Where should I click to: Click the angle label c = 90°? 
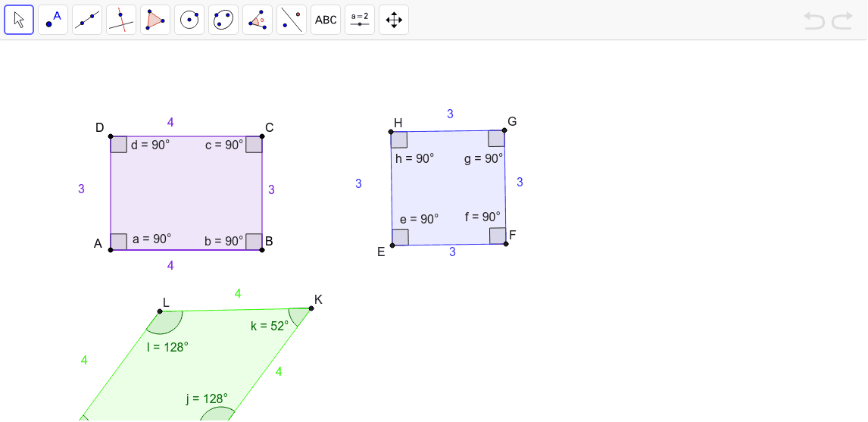point(224,145)
